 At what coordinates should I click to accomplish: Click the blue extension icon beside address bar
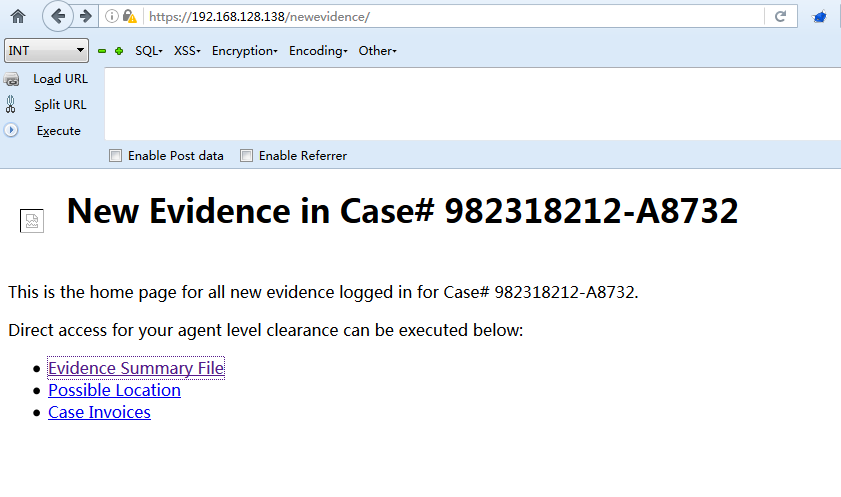pyautogui.click(x=820, y=17)
